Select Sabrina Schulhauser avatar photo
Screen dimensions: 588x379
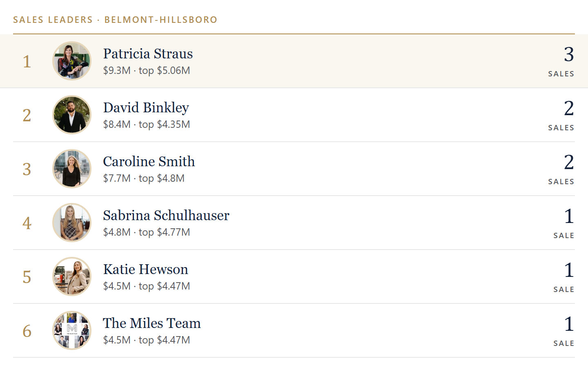[x=72, y=223]
